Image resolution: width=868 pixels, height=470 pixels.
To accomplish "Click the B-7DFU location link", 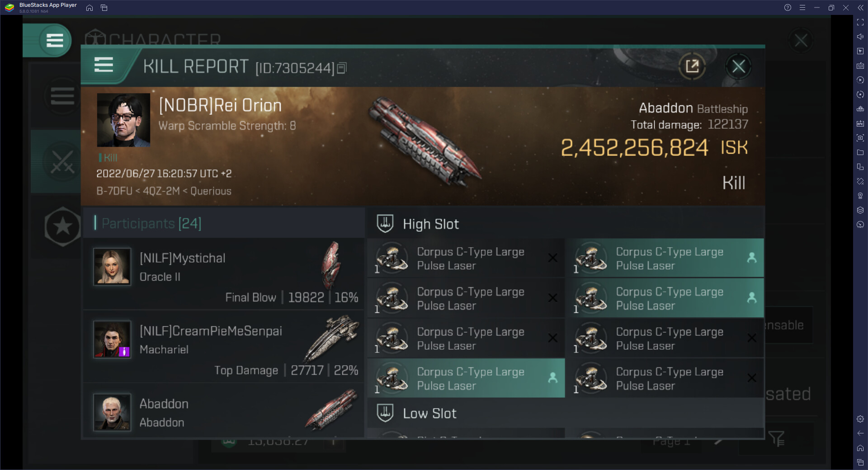I will pos(114,191).
